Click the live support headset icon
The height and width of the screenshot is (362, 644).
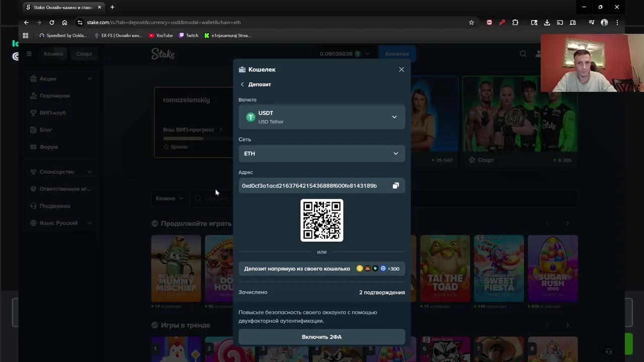(x=609, y=351)
